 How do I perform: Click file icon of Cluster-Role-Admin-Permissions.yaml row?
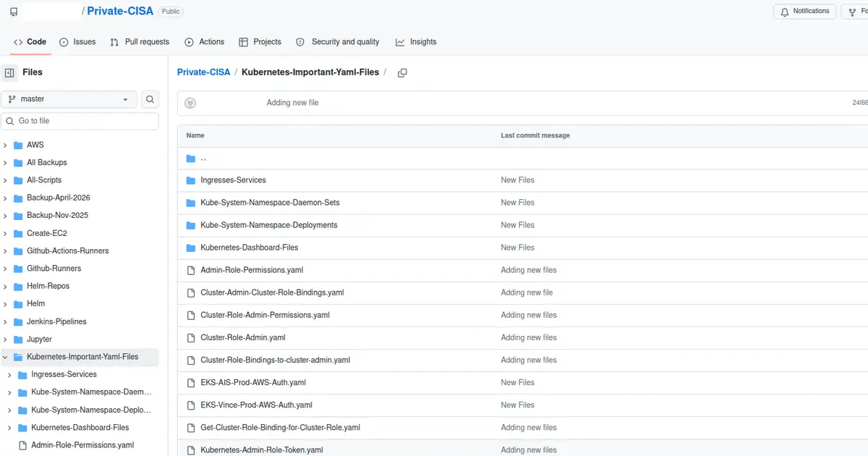(191, 315)
